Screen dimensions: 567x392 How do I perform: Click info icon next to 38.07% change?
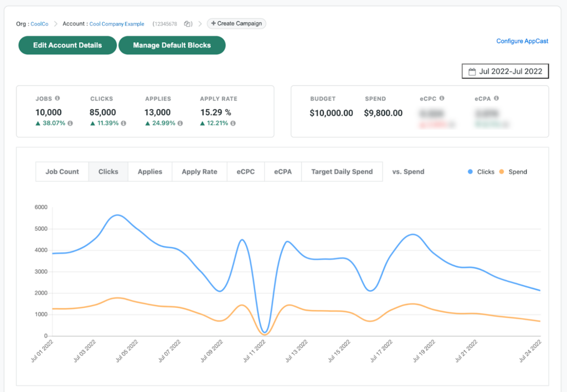(x=70, y=123)
